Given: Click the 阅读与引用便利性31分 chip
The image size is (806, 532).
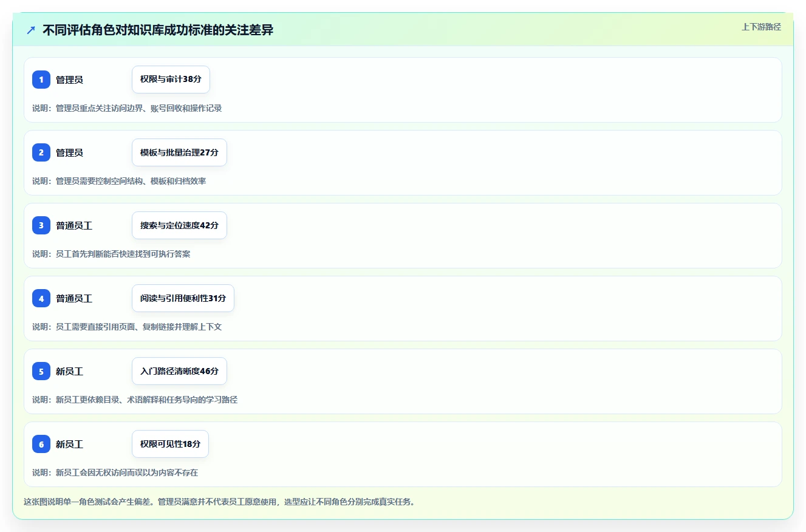Looking at the screenshot, I should coord(183,298).
